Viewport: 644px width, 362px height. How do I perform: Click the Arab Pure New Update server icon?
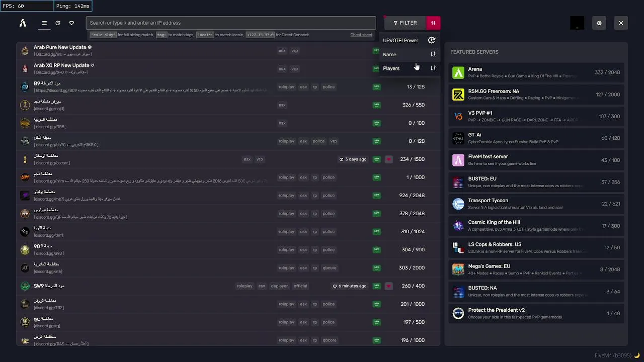click(x=25, y=51)
